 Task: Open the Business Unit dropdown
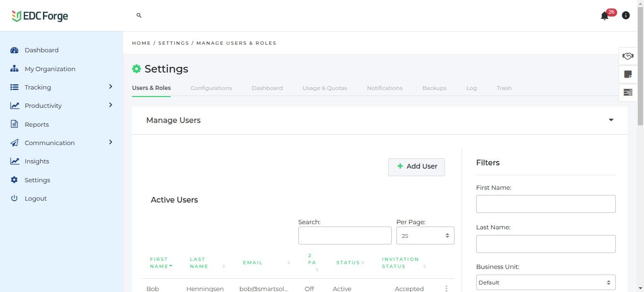[545, 283]
